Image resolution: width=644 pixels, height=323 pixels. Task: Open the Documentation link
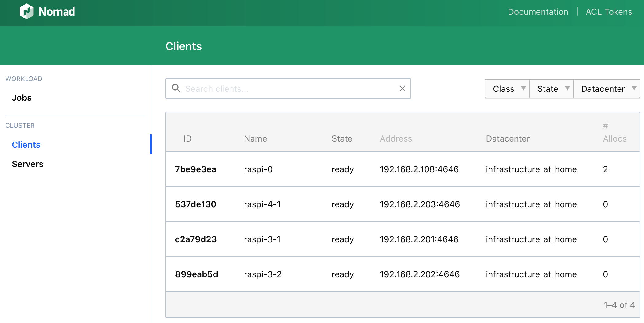(x=538, y=12)
